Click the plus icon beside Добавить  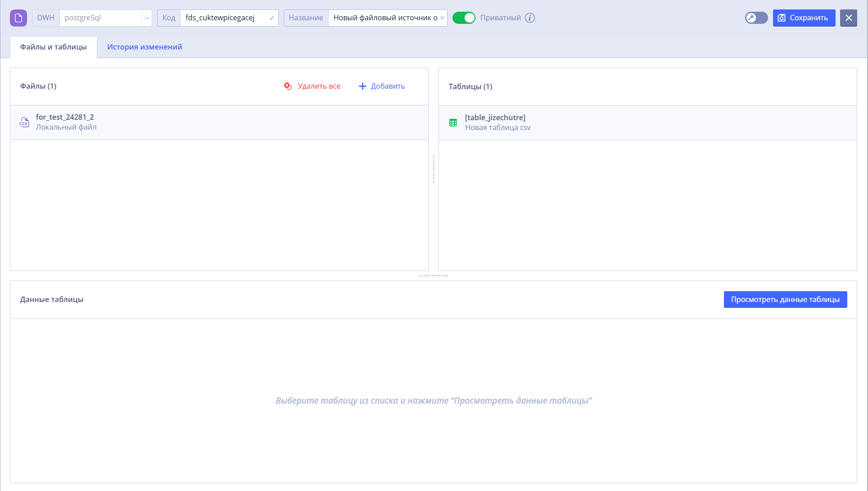(x=362, y=86)
